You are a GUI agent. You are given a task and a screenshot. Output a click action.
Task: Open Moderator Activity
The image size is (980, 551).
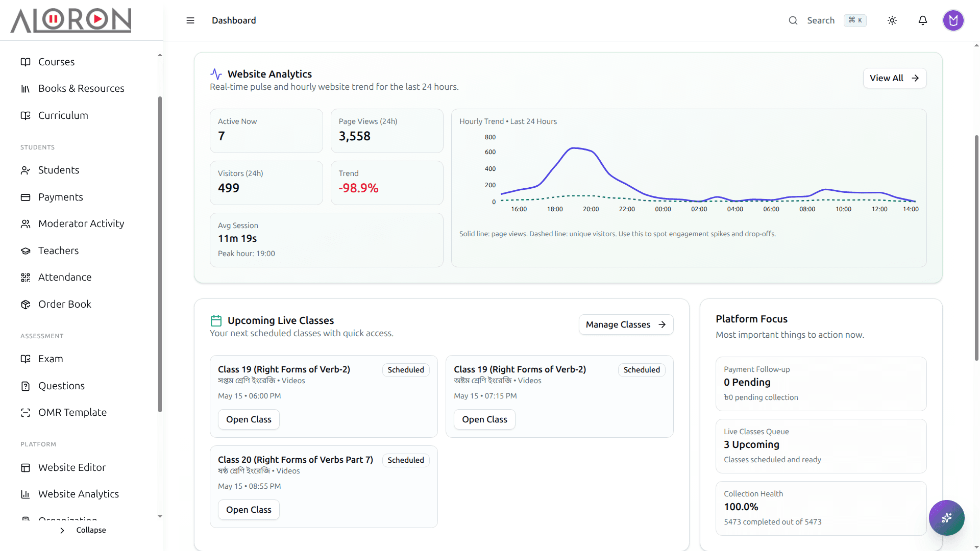tap(82, 223)
